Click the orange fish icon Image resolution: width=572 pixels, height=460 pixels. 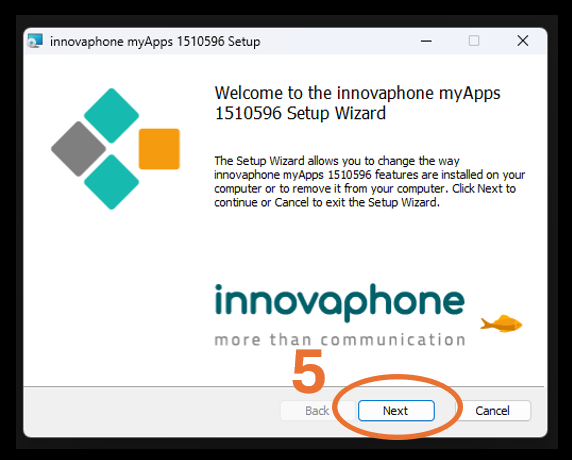(x=501, y=323)
